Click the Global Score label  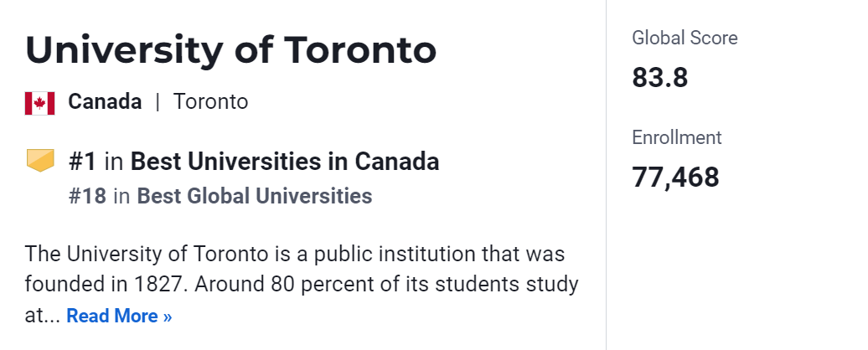click(685, 38)
